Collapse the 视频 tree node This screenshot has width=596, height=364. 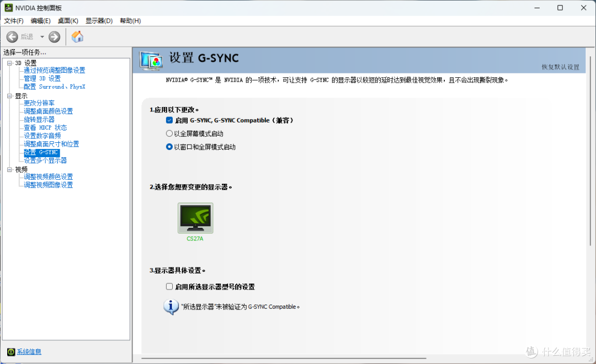pos(10,169)
